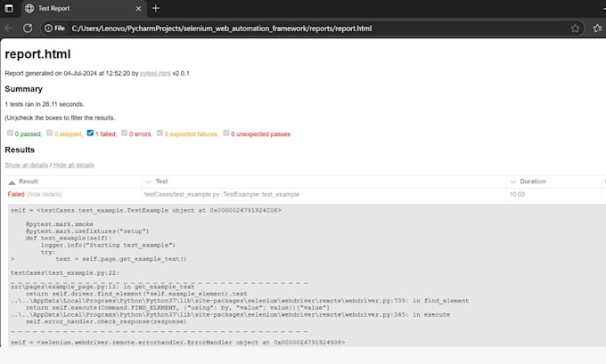
Task: Click Show all details link
Action: click(26, 166)
